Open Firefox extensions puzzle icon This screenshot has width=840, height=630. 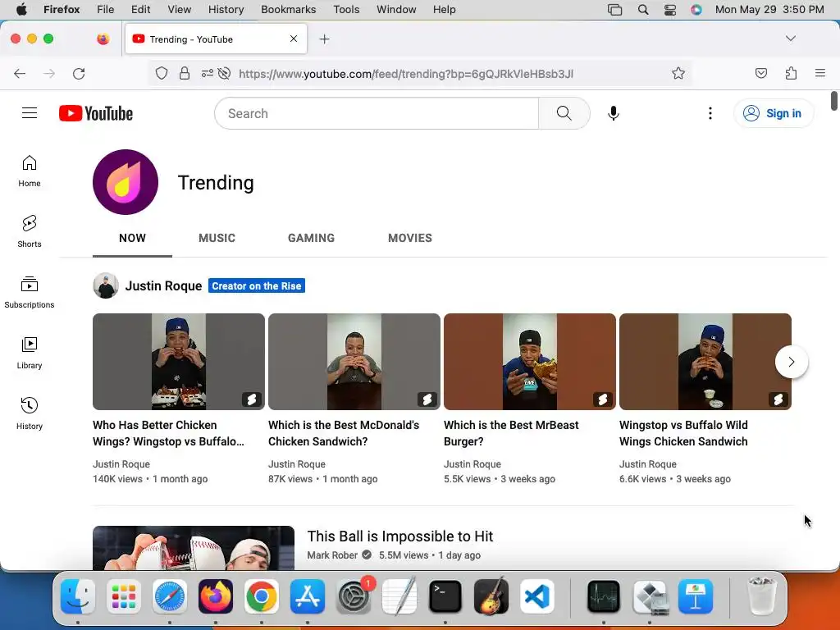pyautogui.click(x=791, y=73)
